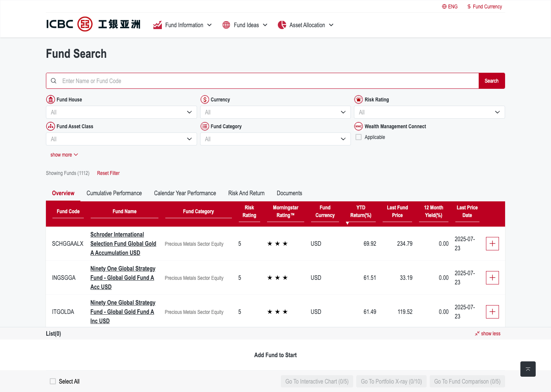The image size is (551, 392).
Task: Click the Fund Asset Class hierarchy icon
Action: (51, 126)
